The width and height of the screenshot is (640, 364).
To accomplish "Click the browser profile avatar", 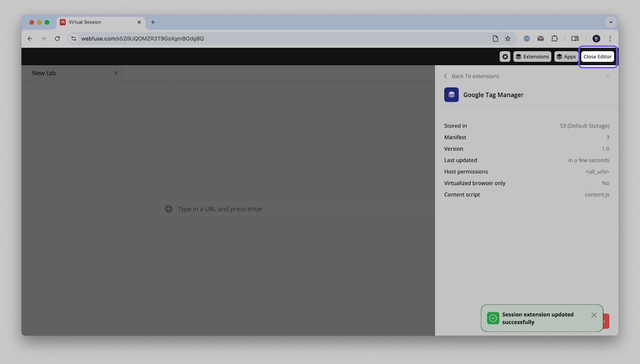I will coord(596,38).
